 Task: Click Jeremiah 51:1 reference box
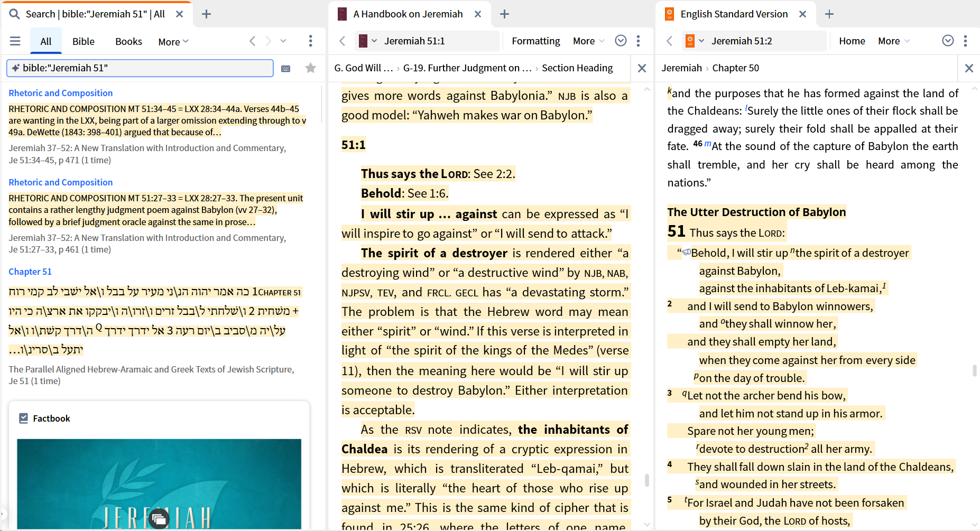click(x=440, y=41)
